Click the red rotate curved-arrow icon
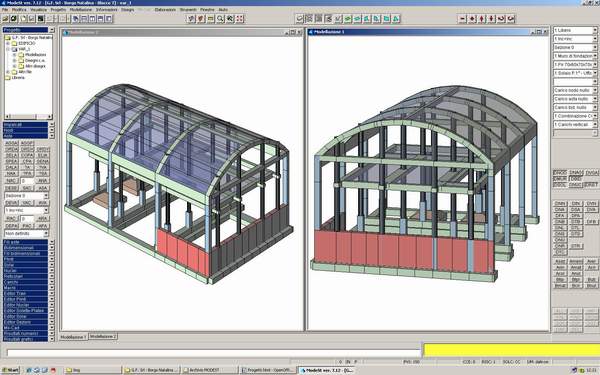 pyautogui.click(x=501, y=18)
